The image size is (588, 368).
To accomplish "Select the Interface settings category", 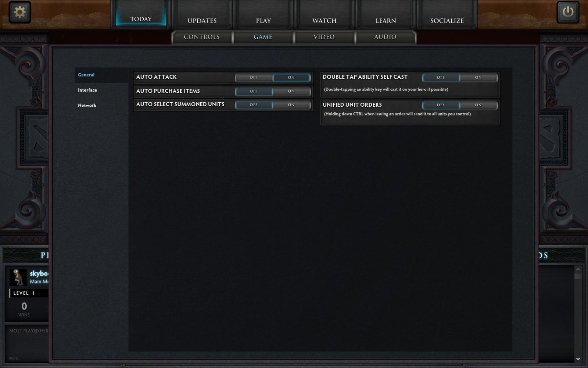I will pyautogui.click(x=87, y=90).
